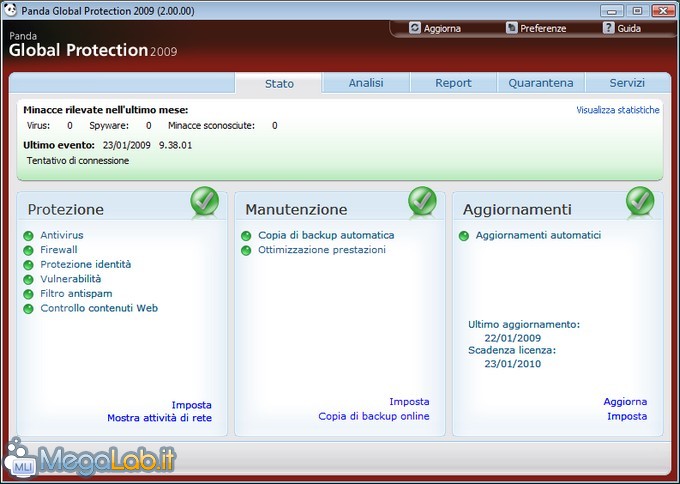This screenshot has height=484, width=680.
Task: Open the Firewall protection link
Action: (59, 250)
